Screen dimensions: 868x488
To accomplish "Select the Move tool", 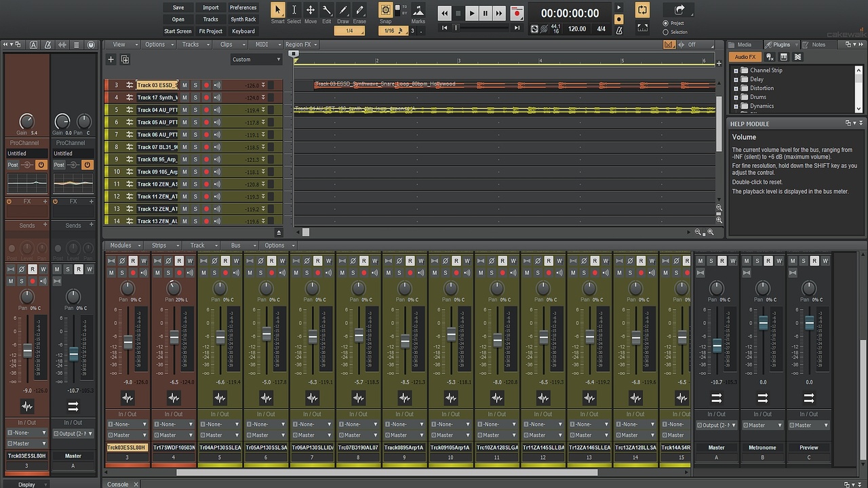I will pyautogui.click(x=311, y=10).
